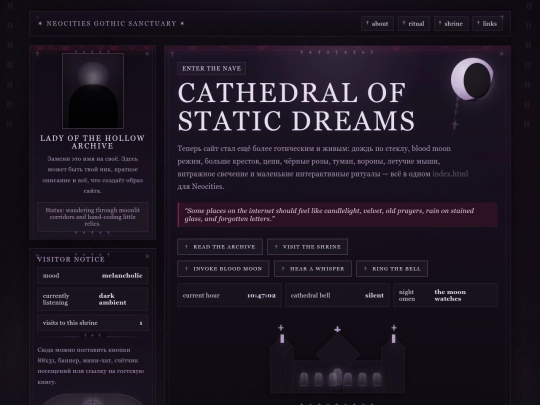540x405 pixels.
Task: Click the cathedral illustration
Action: (x=337, y=359)
